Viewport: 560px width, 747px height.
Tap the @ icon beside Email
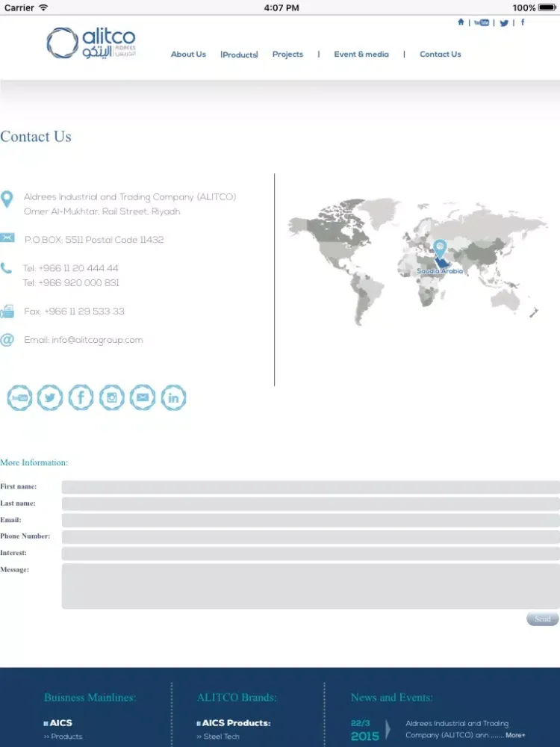click(7, 340)
